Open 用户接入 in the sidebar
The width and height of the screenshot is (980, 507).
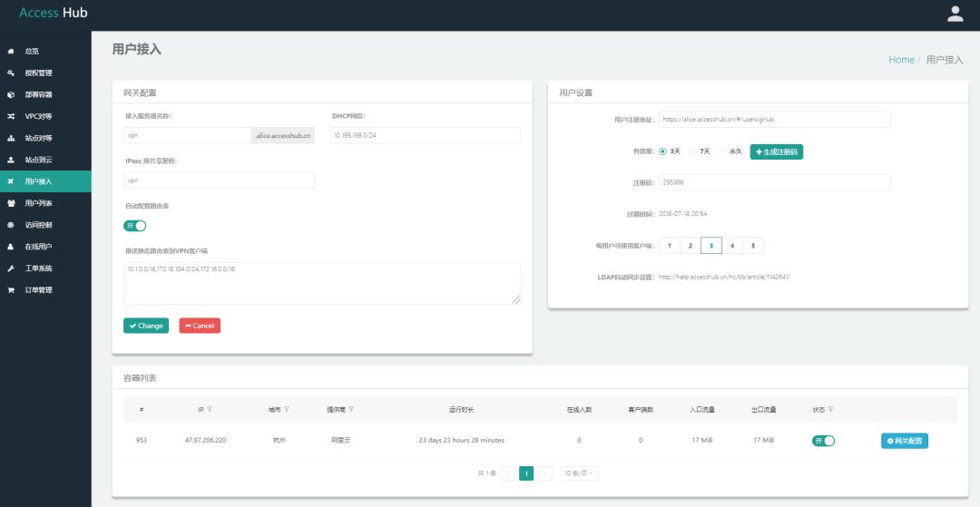click(x=45, y=181)
